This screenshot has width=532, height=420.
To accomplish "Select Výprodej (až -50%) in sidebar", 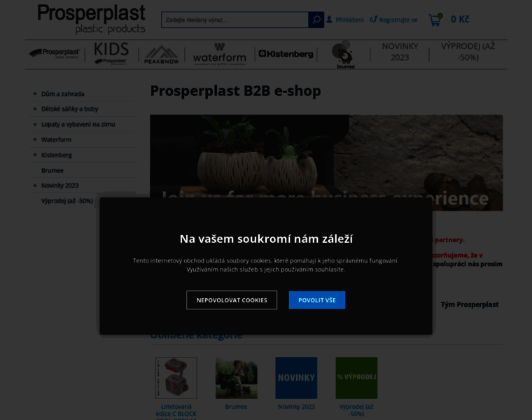I will [66, 201].
